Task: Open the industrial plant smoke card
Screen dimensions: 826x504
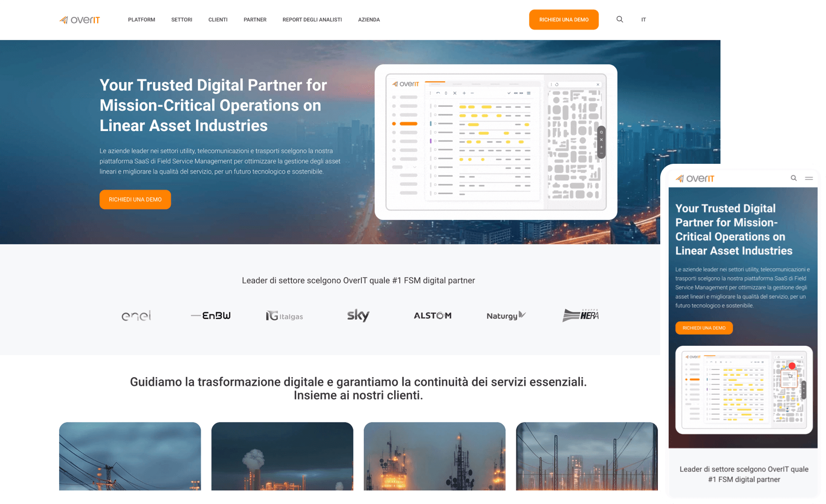Action: point(282,456)
